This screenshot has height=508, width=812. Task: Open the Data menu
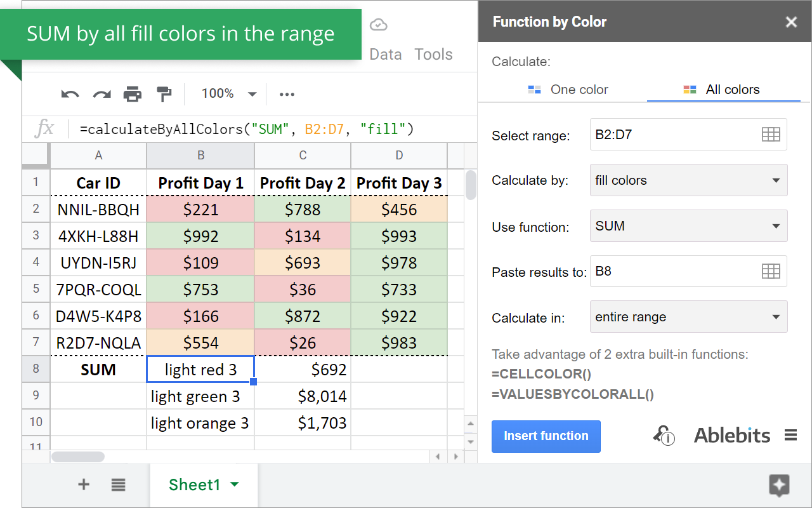385,55
